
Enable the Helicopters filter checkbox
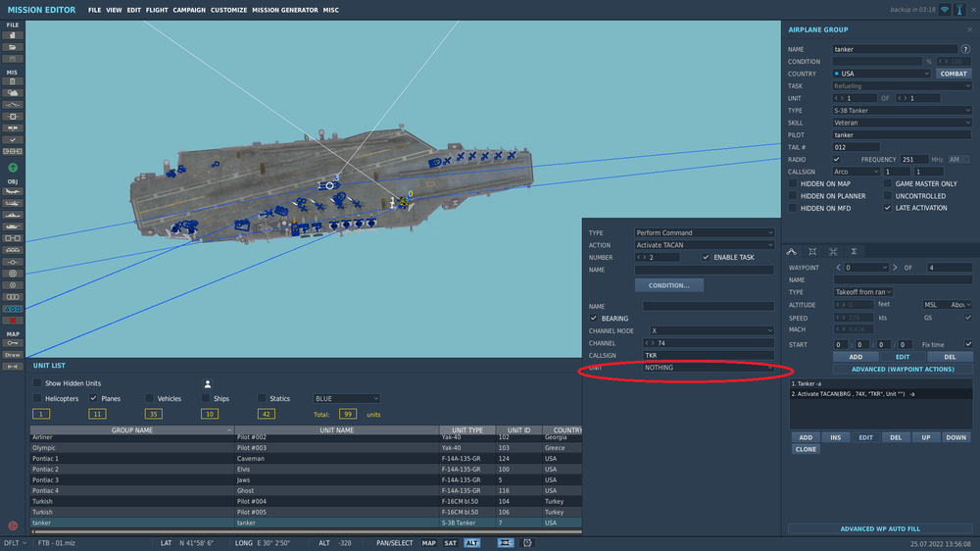[38, 398]
